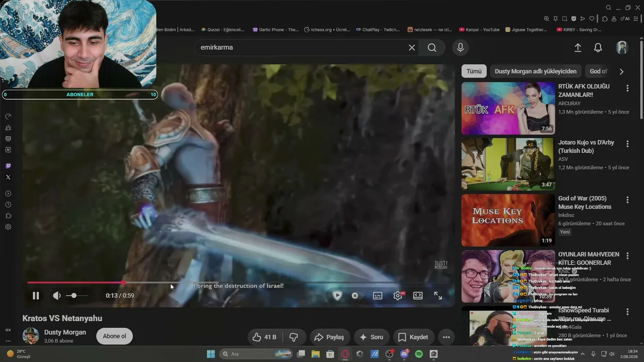Open video settings gear in the player
644x362 pixels.
click(398, 296)
